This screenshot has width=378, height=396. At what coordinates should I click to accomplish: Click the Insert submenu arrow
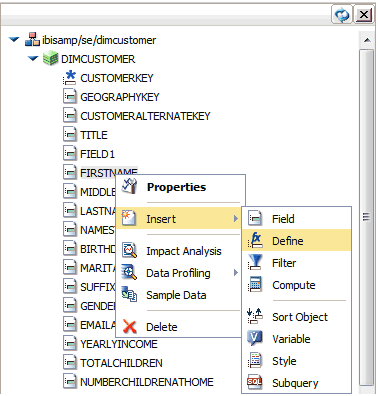[236, 219]
